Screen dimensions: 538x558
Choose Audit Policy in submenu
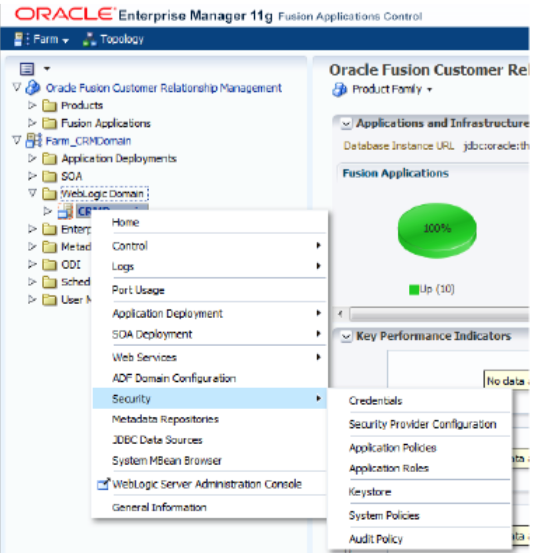click(x=420, y=539)
